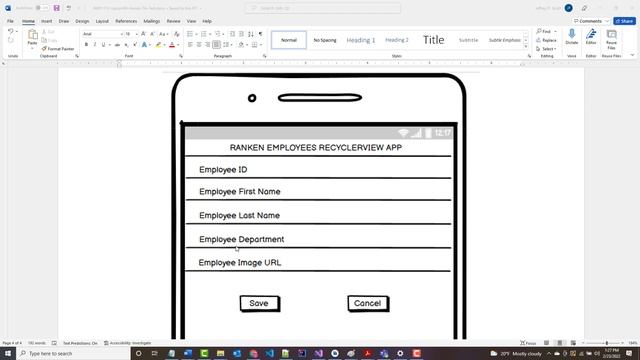Screen dimensions: 640x360
Task: Center the text alignment
Action: coord(199,44)
